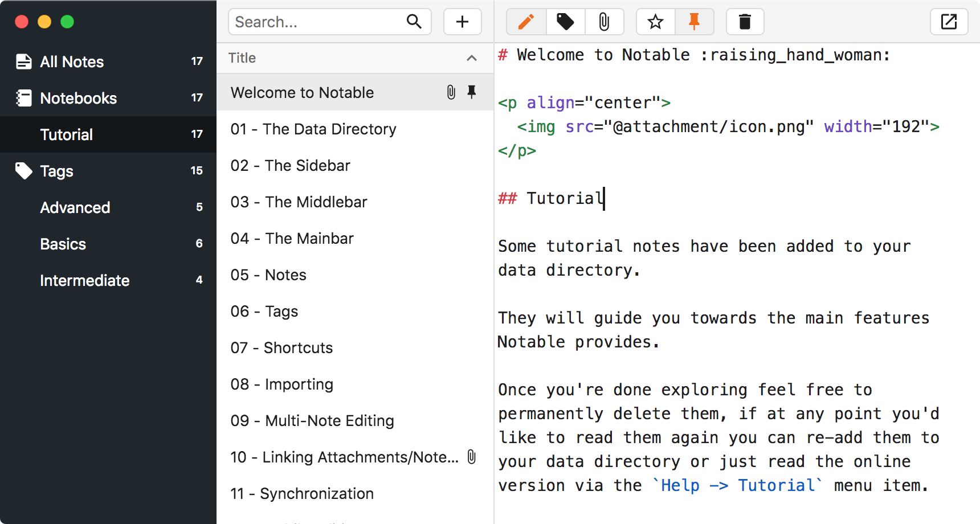Select Notebooks in the sidebar
The image size is (980, 524).
(108, 98)
